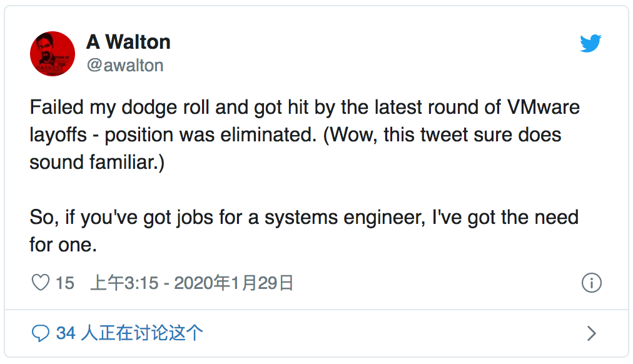Open the @awalton handle link
This screenshot has width=633, height=364.
(125, 65)
